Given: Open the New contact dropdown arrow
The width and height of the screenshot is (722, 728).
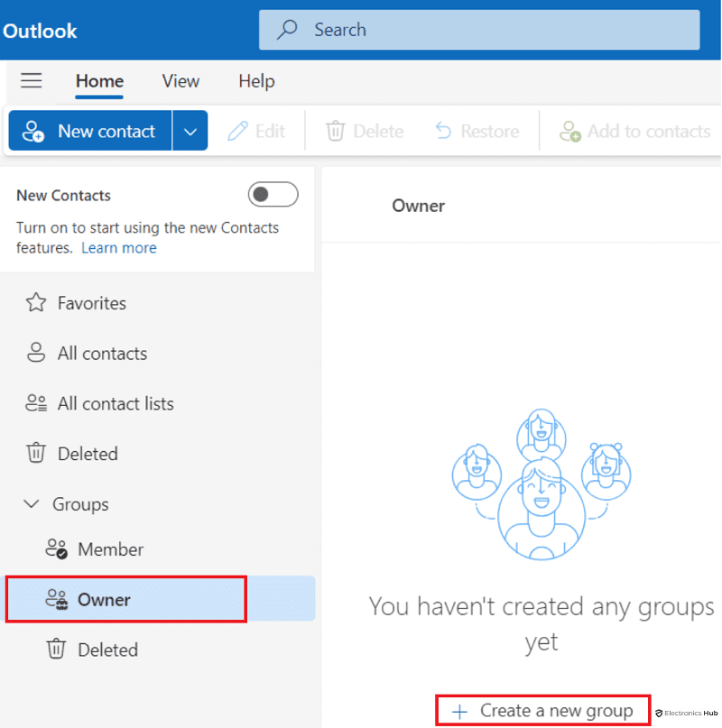Looking at the screenshot, I should [x=190, y=130].
